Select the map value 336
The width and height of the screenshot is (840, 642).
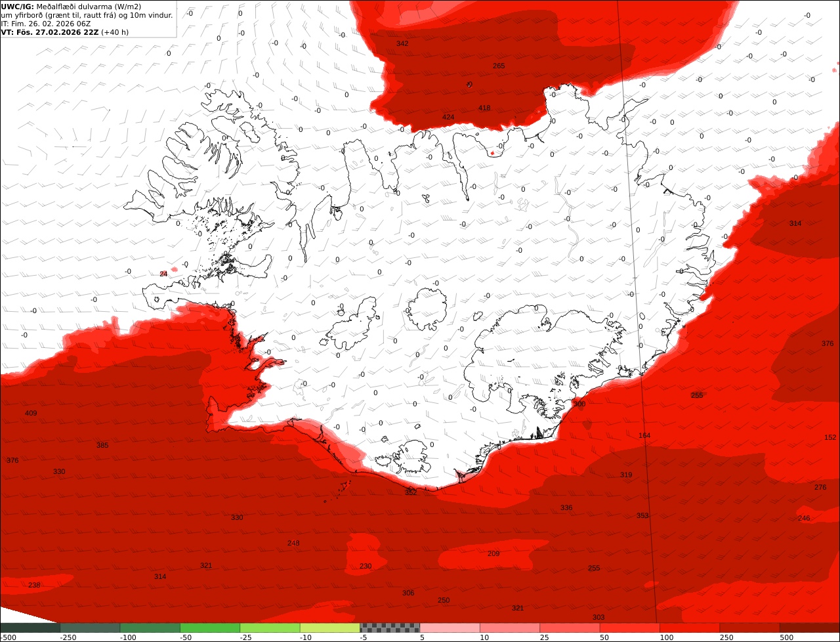click(x=566, y=507)
